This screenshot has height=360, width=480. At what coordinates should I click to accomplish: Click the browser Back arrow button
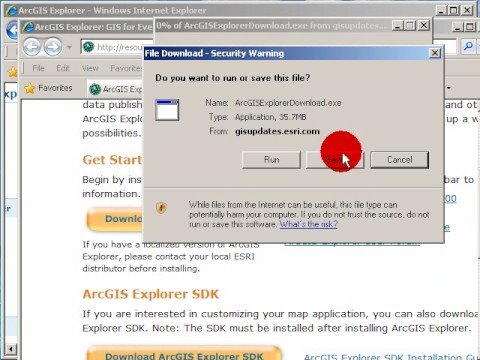[x=32, y=47]
